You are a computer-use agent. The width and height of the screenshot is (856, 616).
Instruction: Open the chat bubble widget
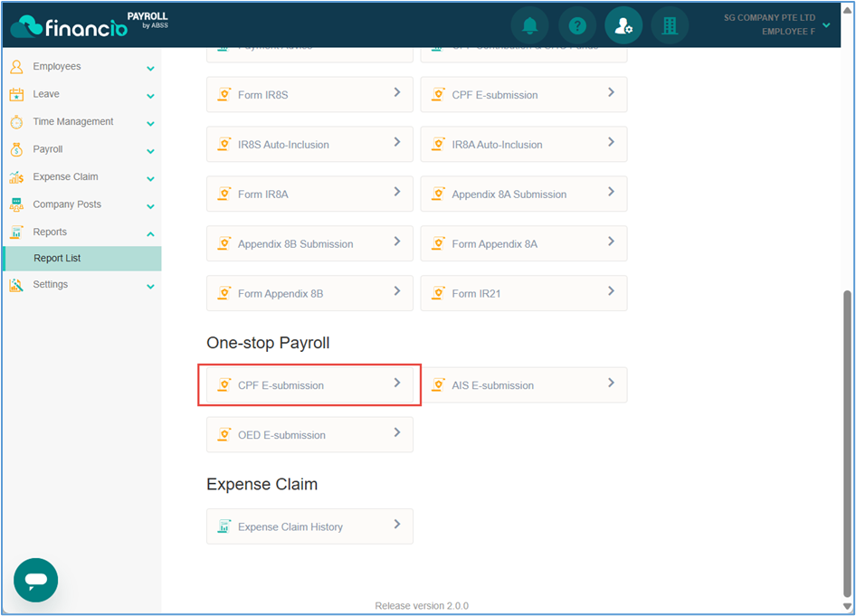[x=36, y=580]
